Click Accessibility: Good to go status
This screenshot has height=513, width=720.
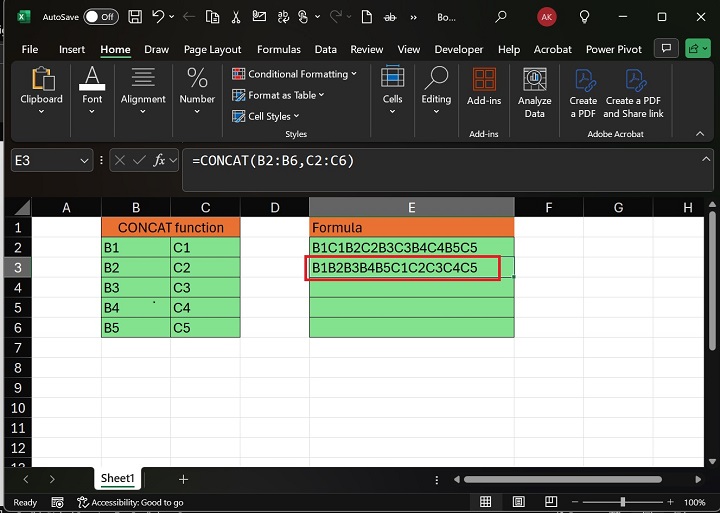coord(130,502)
